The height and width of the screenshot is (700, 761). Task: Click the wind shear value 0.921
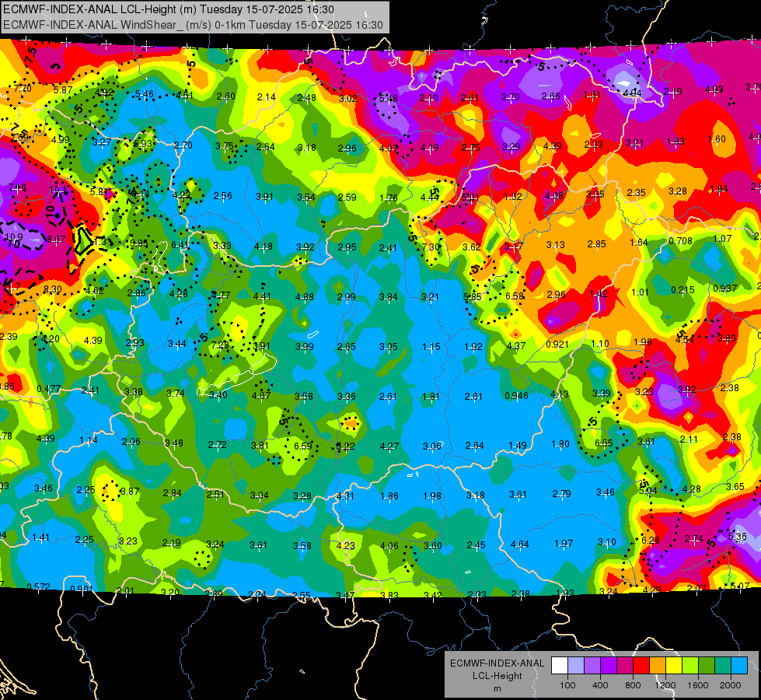click(x=557, y=345)
